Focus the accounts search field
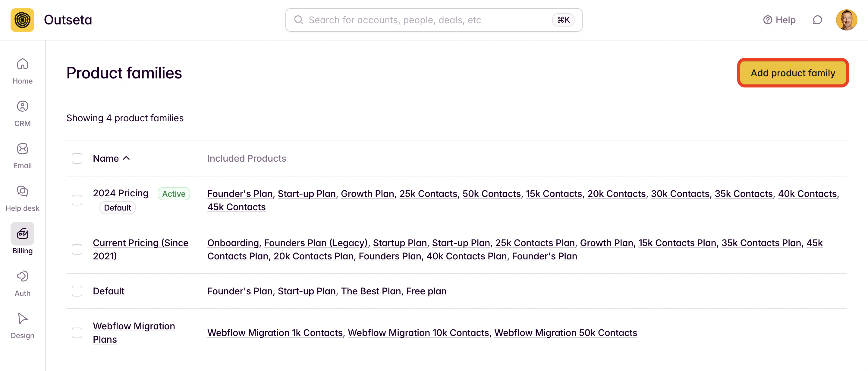This screenshot has width=868, height=371. (434, 20)
